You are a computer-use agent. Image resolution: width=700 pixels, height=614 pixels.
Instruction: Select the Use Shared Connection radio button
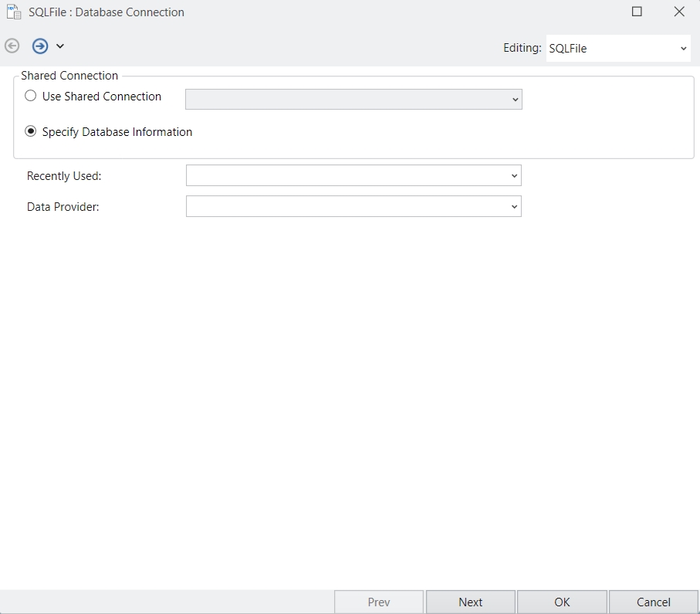click(30, 96)
